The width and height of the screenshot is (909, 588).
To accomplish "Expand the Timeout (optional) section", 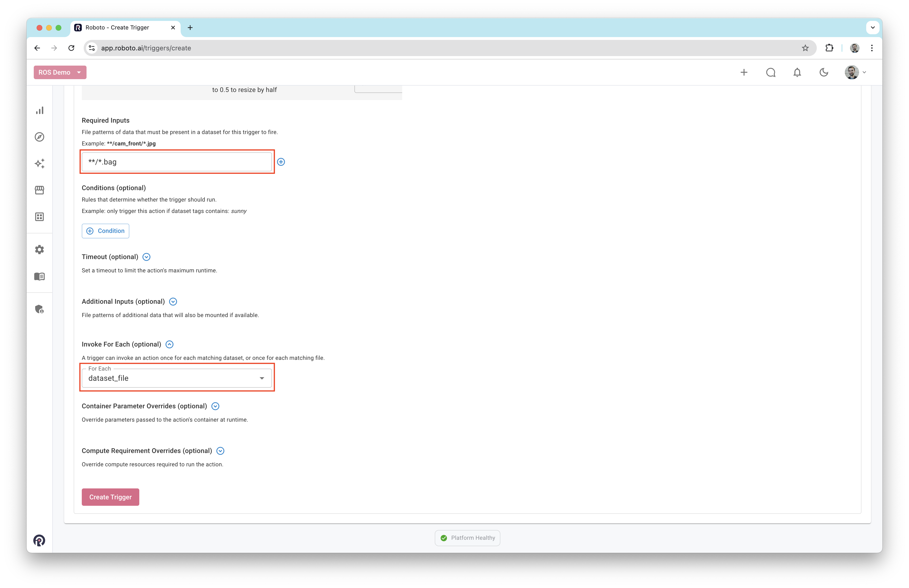I will point(146,257).
